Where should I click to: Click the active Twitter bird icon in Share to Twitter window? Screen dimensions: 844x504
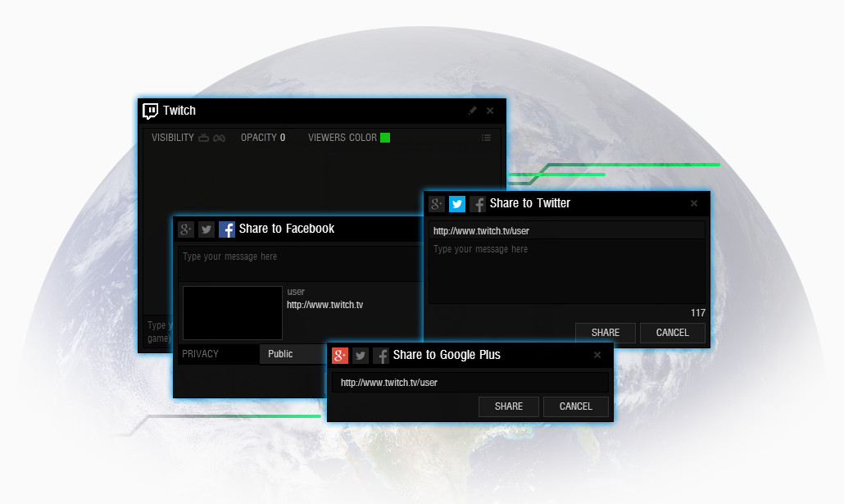(457, 204)
